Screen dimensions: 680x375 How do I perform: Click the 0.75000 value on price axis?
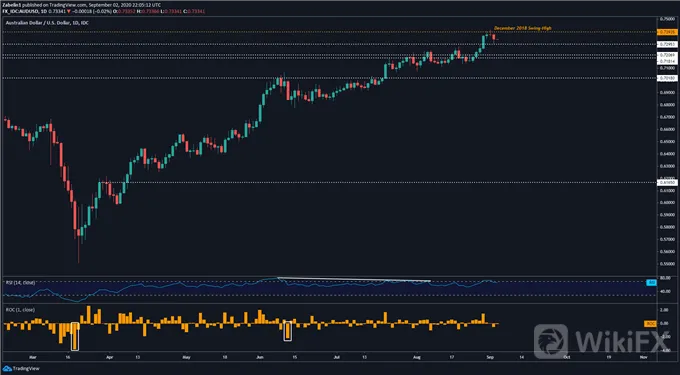point(667,19)
